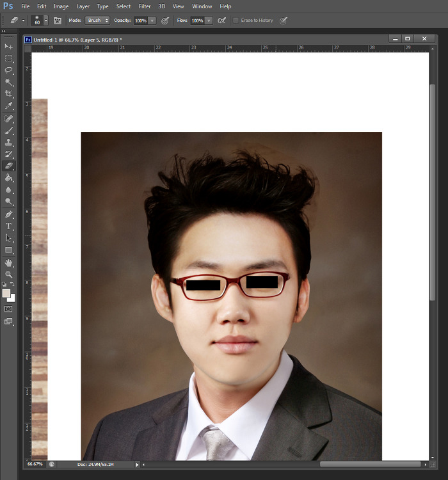This screenshot has height=480, width=448.
Task: Select the Crop tool
Action: click(x=8, y=93)
